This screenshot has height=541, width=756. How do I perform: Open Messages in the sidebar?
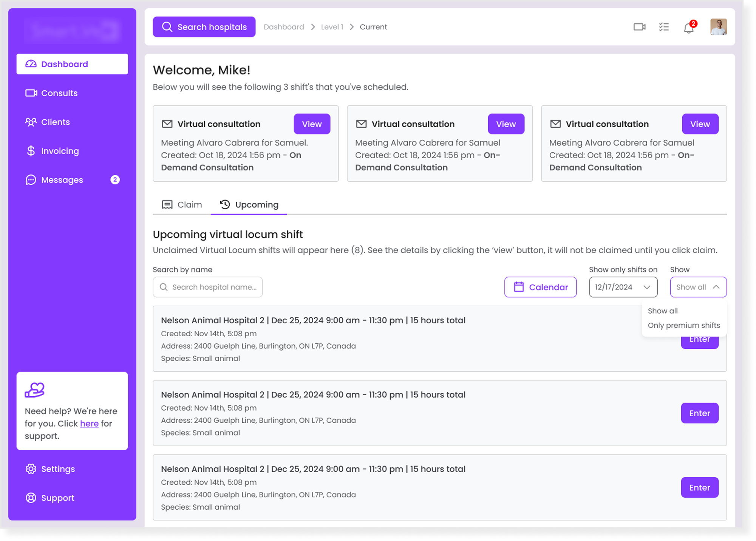click(62, 180)
